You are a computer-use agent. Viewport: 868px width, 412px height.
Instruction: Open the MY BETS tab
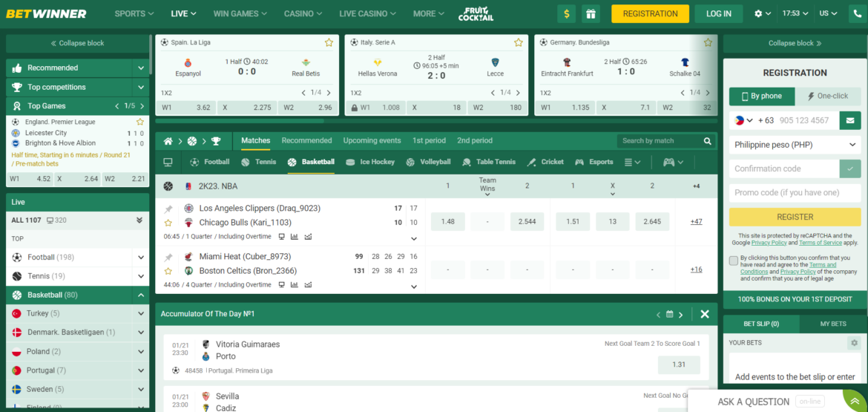click(833, 324)
